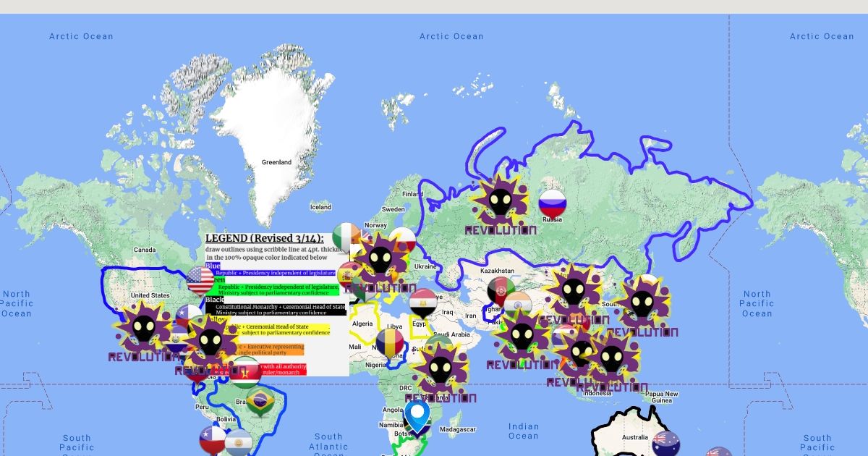The height and width of the screenshot is (456, 868).
Task: Open the Afghanistan flag marker
Action: coord(501,290)
